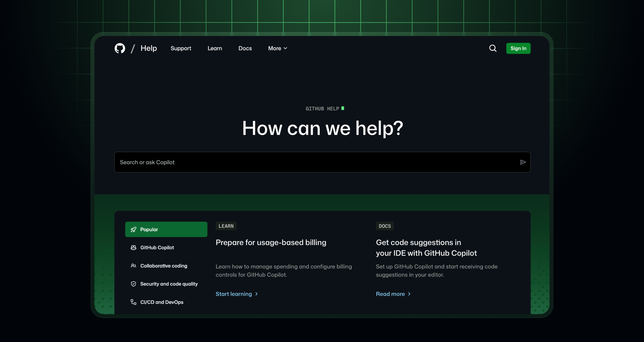Image resolution: width=644 pixels, height=342 pixels.
Task: Submit query with the send arrow icon
Action: coord(523,162)
